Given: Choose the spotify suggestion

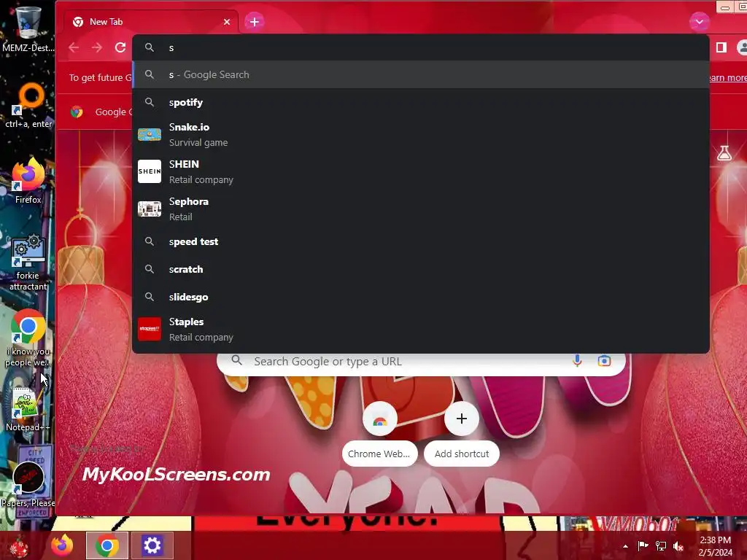Looking at the screenshot, I should [x=421, y=102].
